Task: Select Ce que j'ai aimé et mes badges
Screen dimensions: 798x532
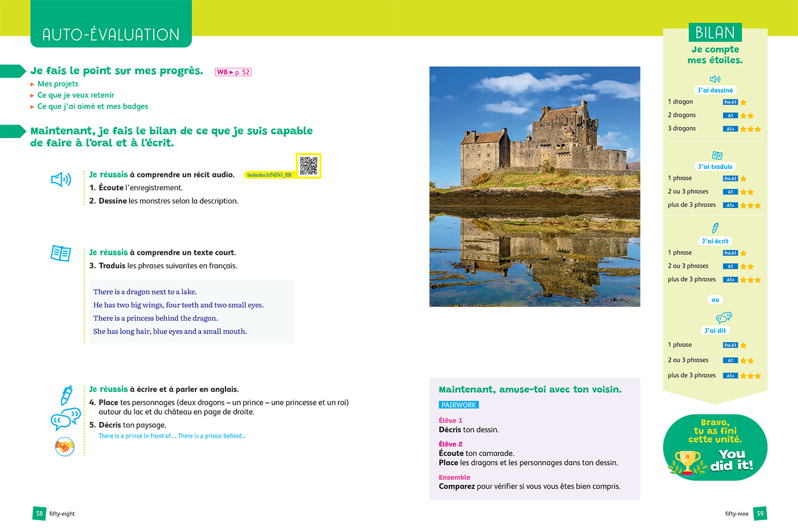Action: click(93, 106)
